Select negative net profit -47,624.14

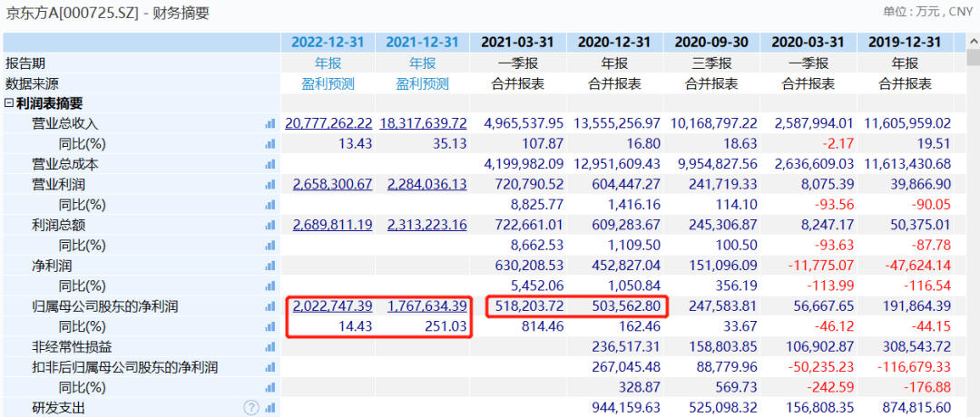[916, 266]
